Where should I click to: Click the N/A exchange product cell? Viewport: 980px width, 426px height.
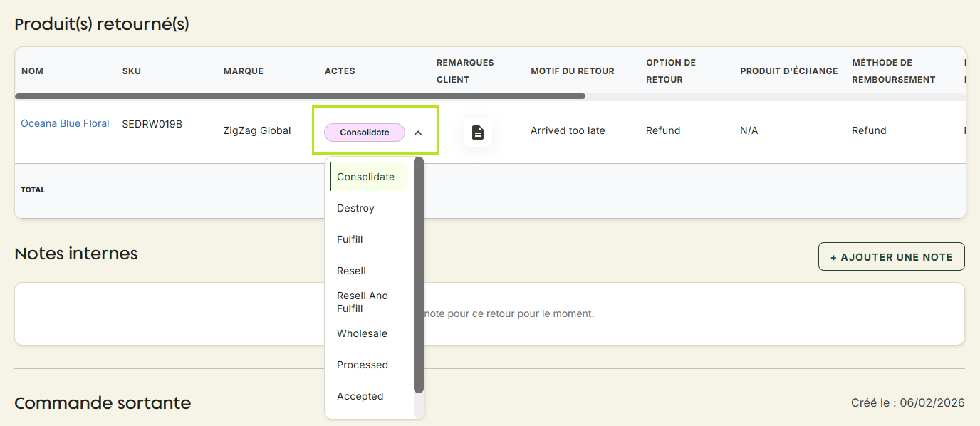pyautogui.click(x=749, y=130)
